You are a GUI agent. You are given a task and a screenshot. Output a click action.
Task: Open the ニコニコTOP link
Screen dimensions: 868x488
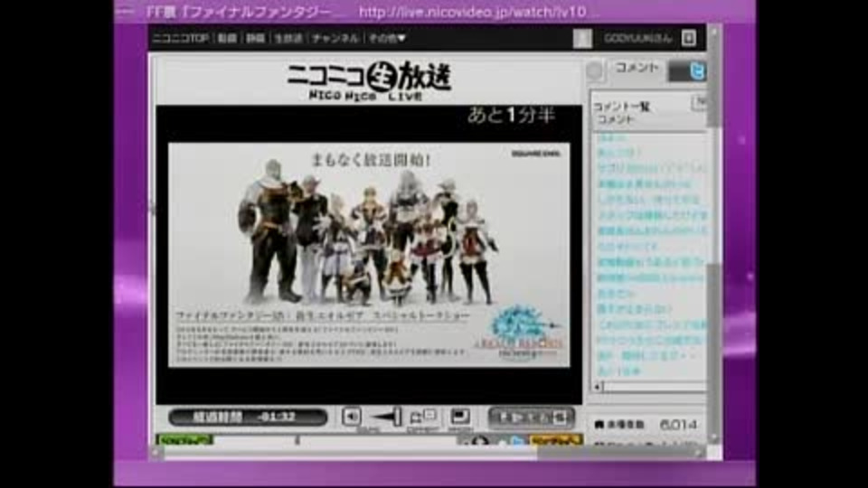180,38
